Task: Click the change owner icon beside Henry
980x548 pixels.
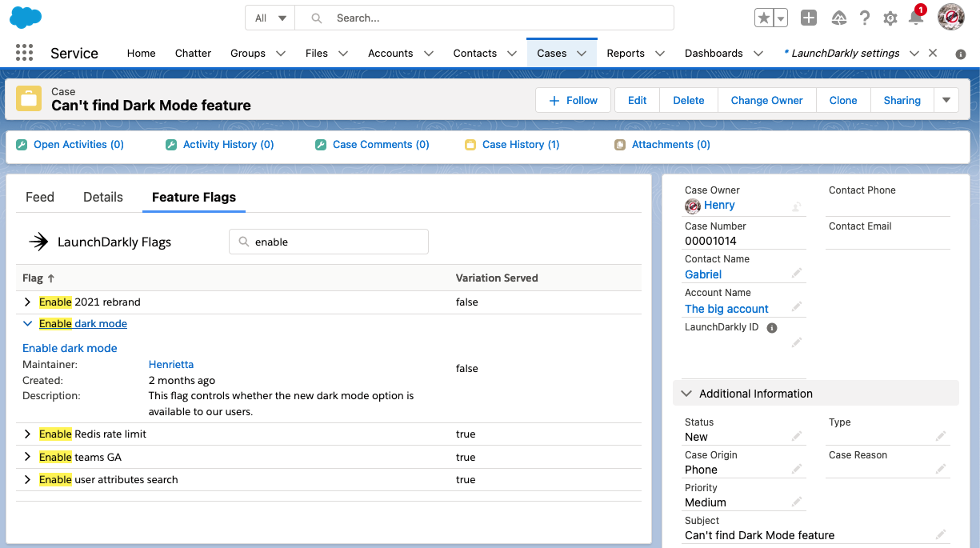Action: click(797, 206)
